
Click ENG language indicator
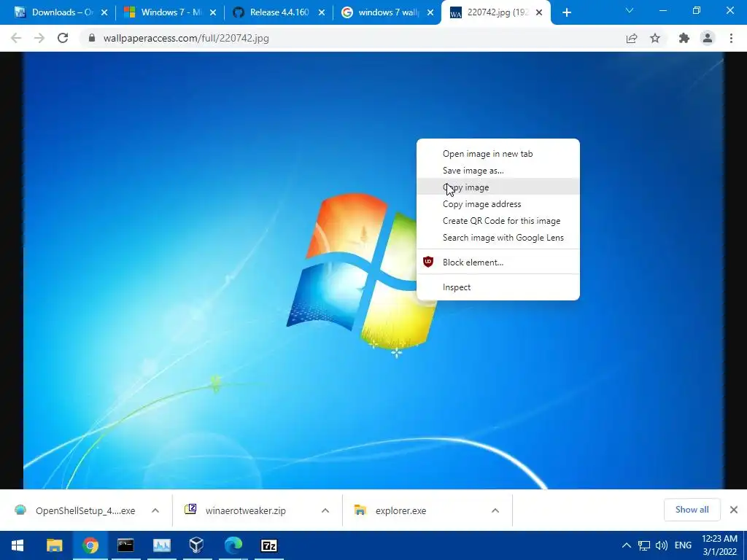pyautogui.click(x=683, y=545)
